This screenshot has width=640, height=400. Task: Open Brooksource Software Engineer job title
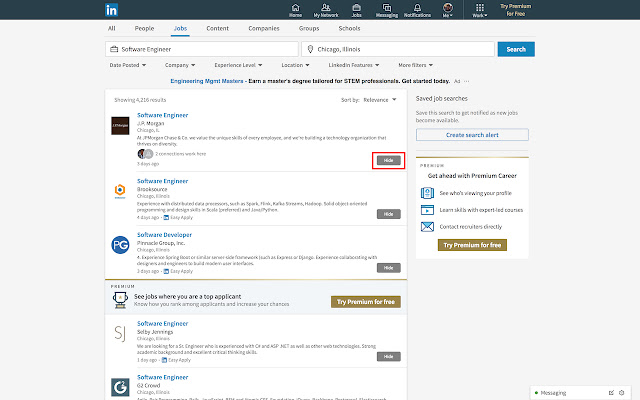pyautogui.click(x=162, y=181)
